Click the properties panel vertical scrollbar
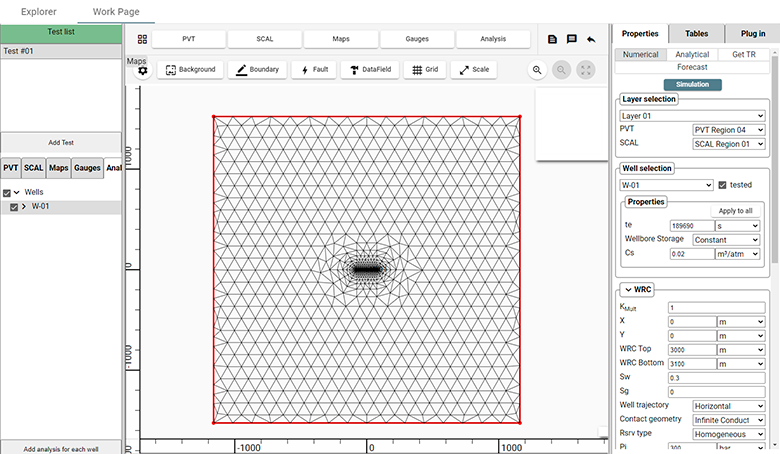This screenshot has width=780, height=454. [775, 159]
